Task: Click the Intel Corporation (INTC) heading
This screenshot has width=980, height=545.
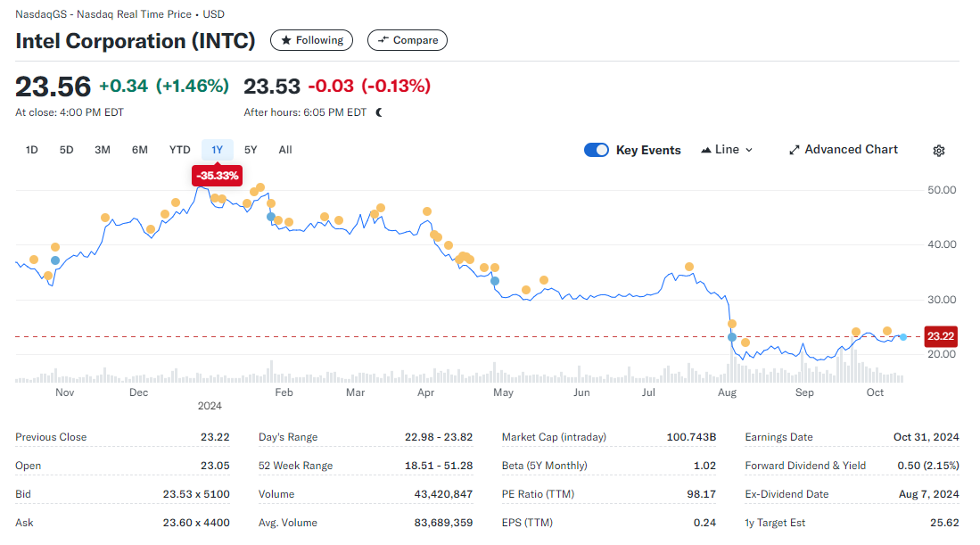Action: tap(135, 41)
